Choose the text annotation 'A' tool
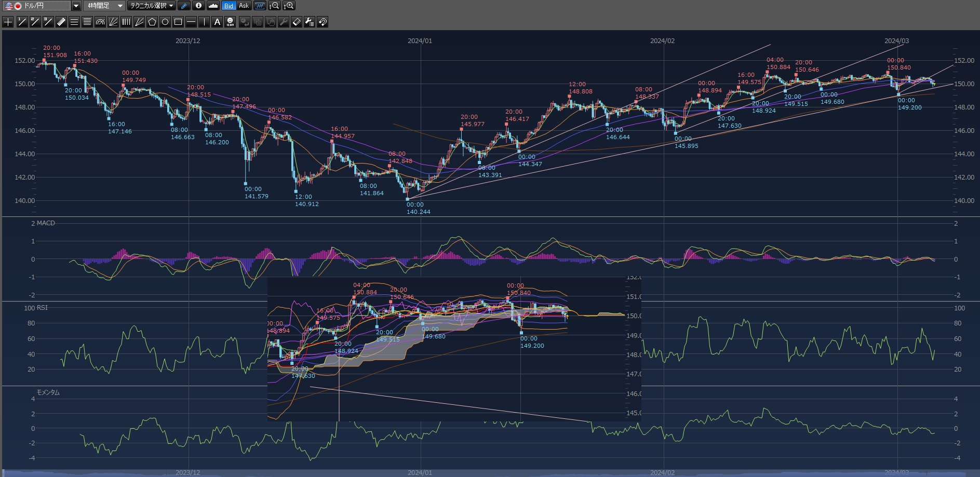This screenshot has height=477, width=980. [217, 22]
